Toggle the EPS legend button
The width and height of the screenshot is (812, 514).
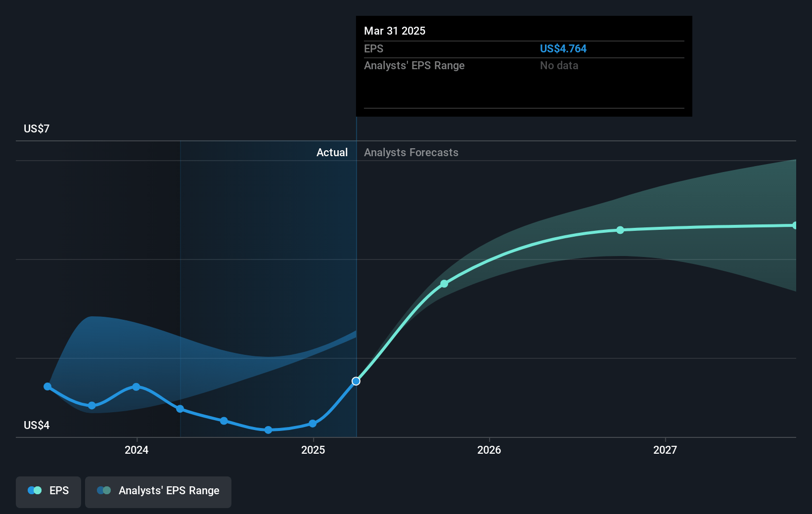click(48, 492)
